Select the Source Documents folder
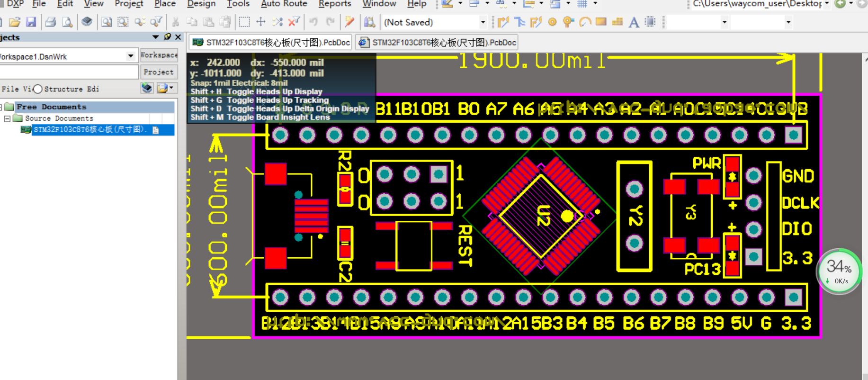The image size is (868, 380). click(x=59, y=118)
